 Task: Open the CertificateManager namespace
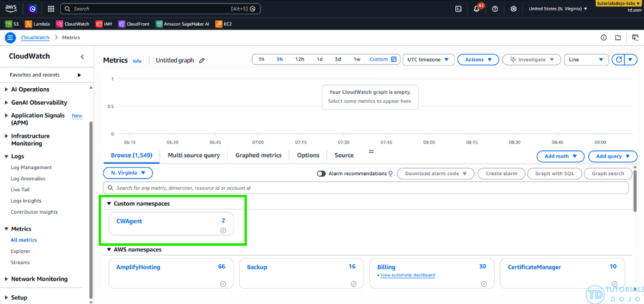pyautogui.click(x=534, y=267)
